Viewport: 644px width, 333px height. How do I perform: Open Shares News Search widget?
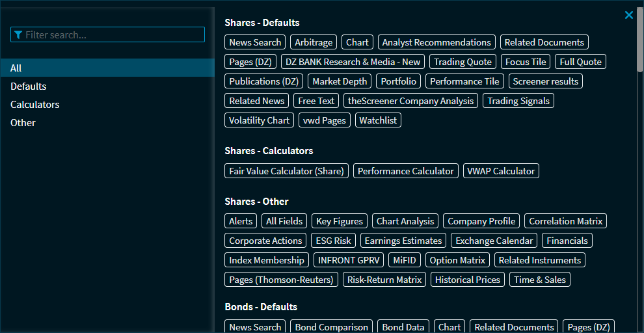click(x=255, y=42)
